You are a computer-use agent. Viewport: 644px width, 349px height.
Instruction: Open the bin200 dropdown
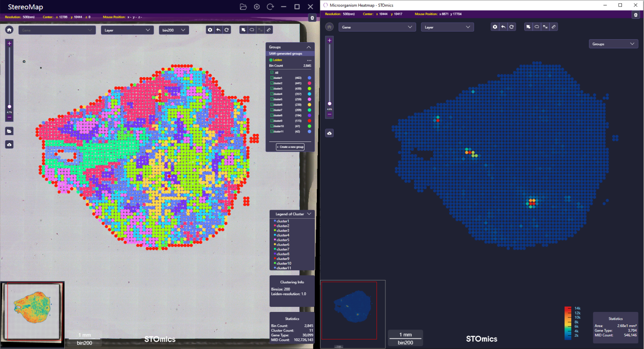174,30
